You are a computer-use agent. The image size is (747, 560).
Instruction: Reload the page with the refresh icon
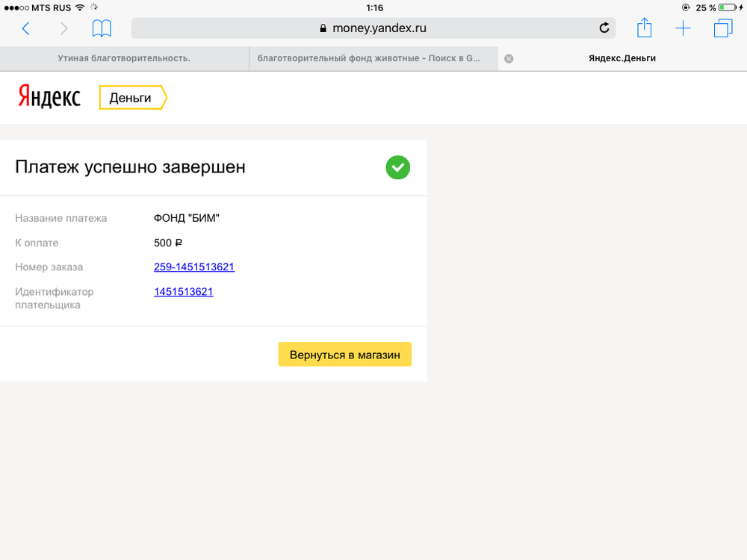click(x=604, y=28)
